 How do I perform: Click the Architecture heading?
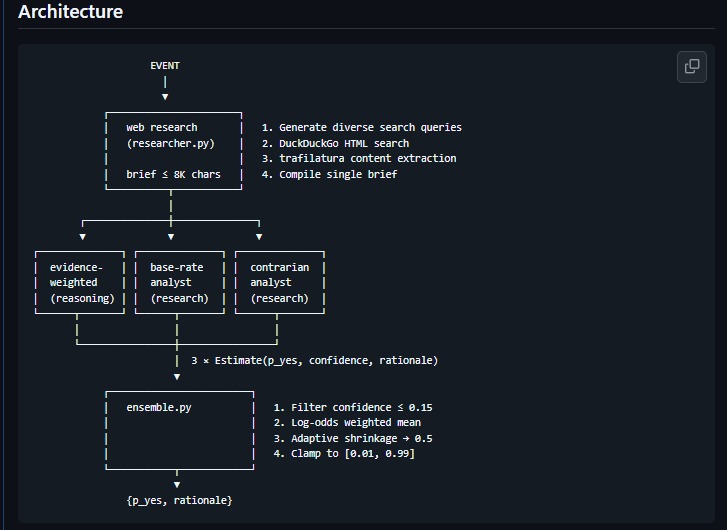(x=70, y=12)
